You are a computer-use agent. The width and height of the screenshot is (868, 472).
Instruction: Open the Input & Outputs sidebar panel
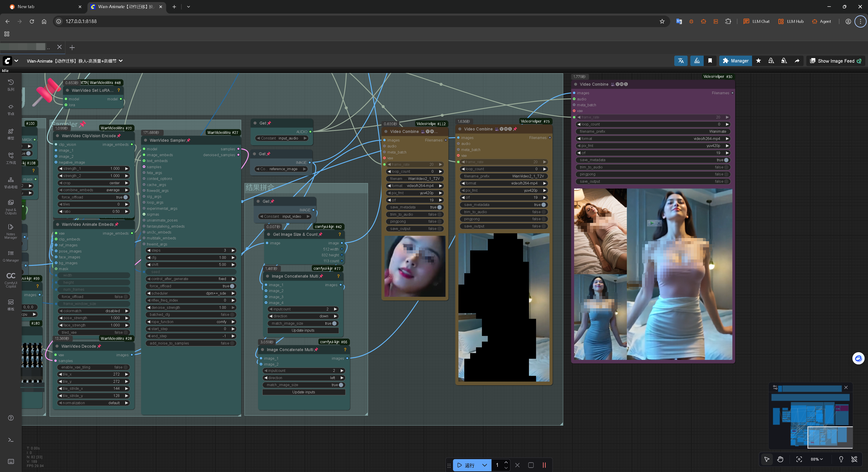point(11,206)
